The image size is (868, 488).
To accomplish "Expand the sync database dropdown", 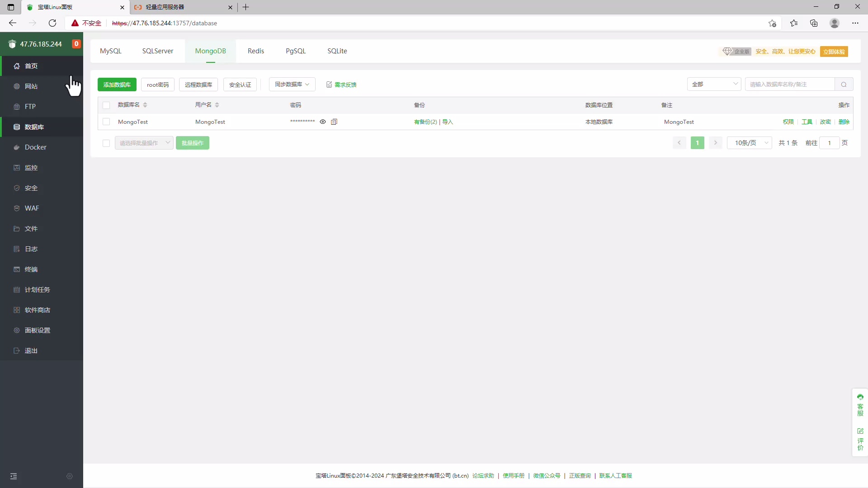I will click(292, 84).
